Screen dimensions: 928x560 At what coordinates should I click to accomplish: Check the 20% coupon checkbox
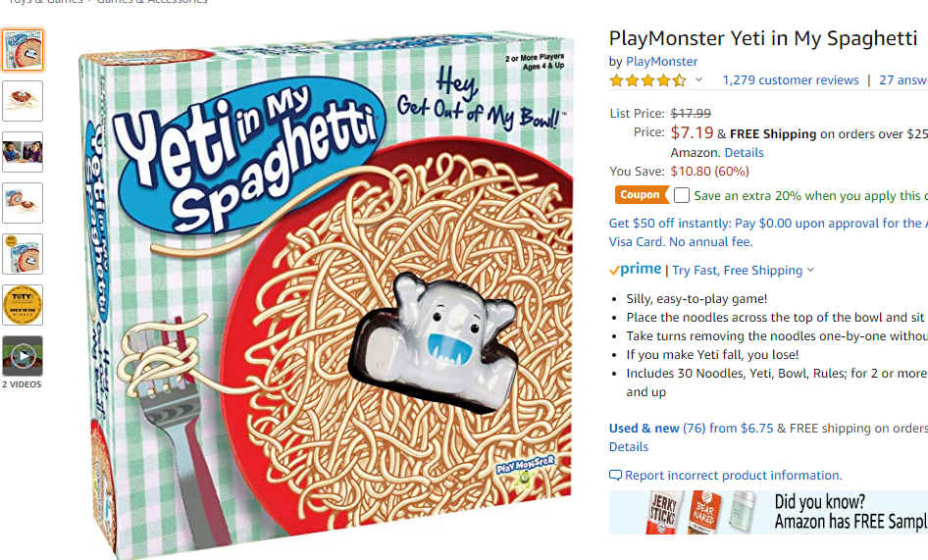pos(682,195)
